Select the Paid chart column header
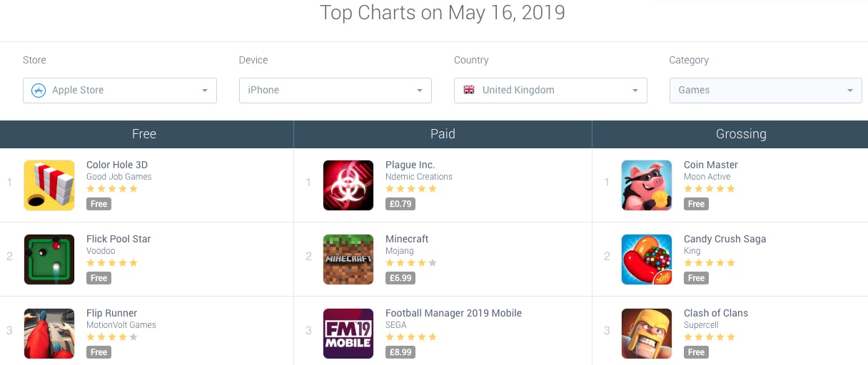The image size is (868, 365). (443, 134)
